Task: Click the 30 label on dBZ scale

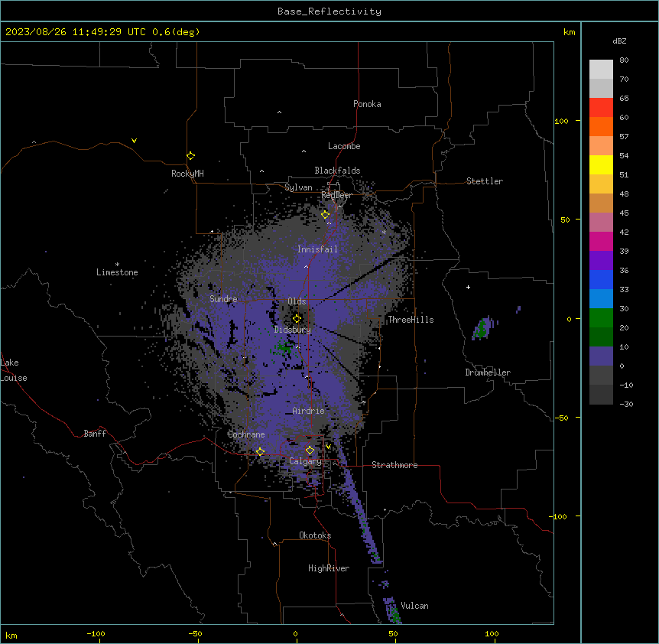Action: point(624,308)
